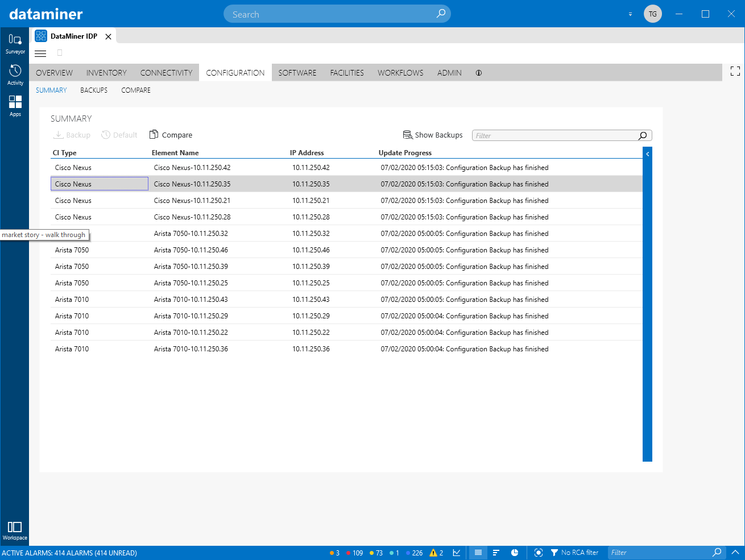Open the user TG avatar

pyautogui.click(x=653, y=14)
